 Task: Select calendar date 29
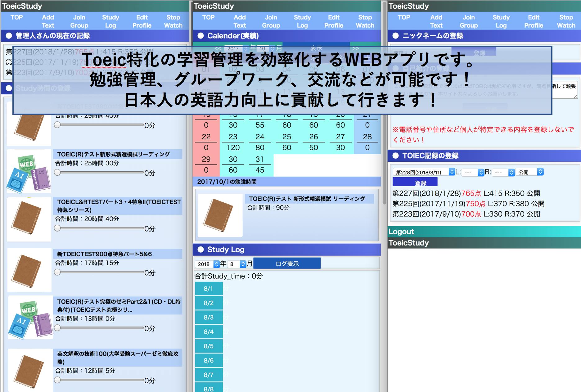[206, 159]
